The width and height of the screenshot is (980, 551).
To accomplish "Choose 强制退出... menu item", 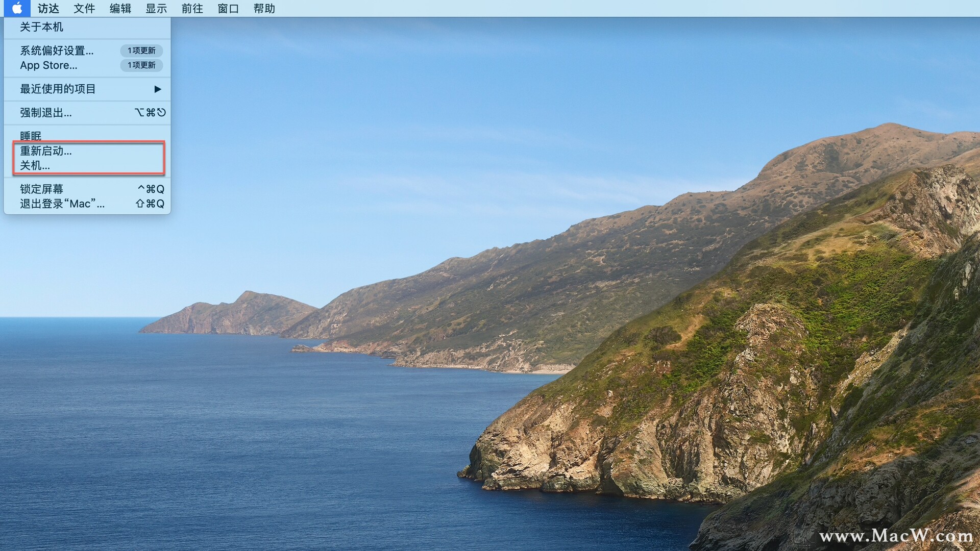I will pyautogui.click(x=46, y=113).
